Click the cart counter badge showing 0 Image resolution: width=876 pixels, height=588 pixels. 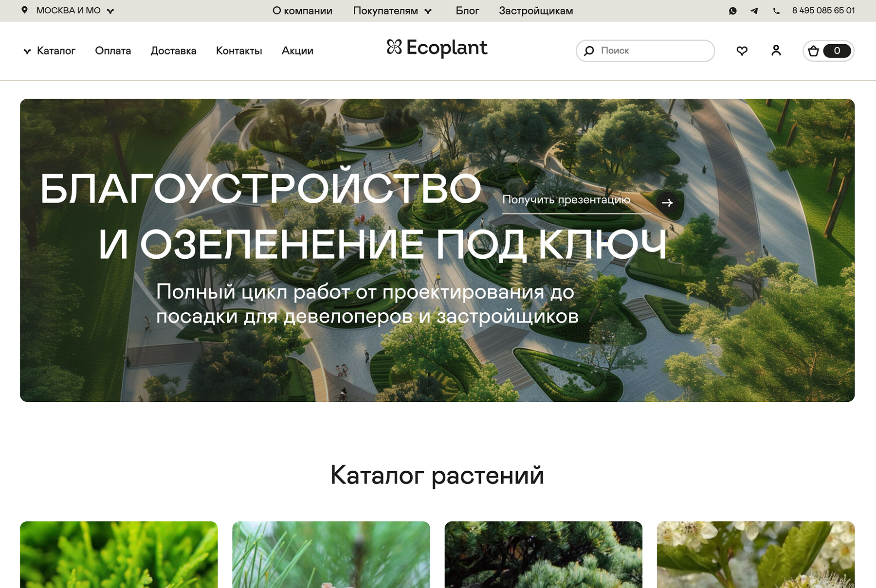(837, 51)
